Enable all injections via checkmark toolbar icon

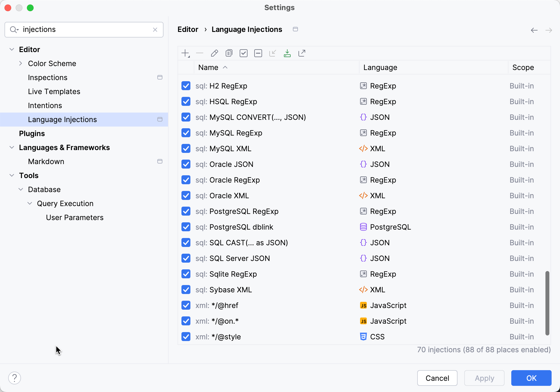point(243,53)
